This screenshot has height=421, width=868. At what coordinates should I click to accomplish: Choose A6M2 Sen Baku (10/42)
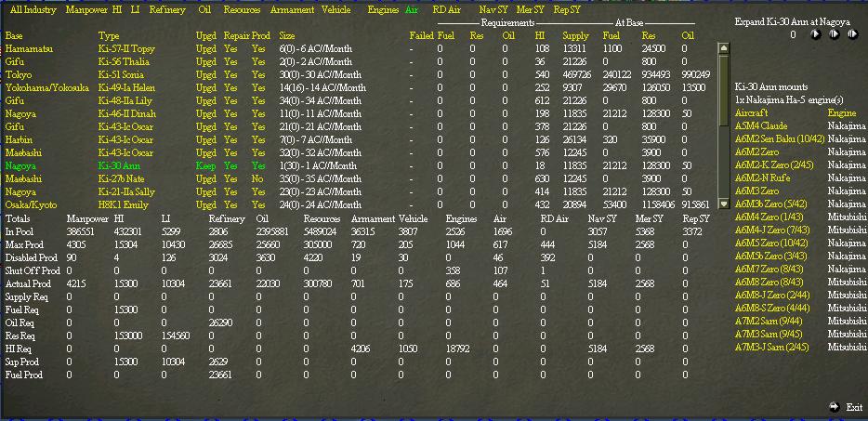(x=780, y=139)
